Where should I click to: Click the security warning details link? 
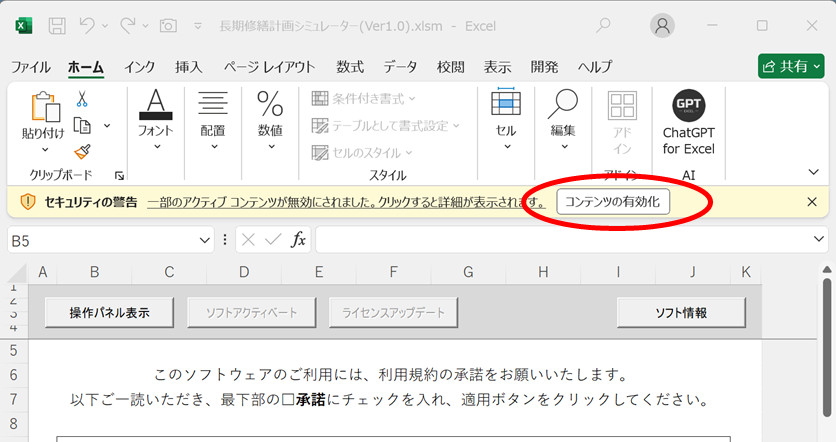(346, 201)
